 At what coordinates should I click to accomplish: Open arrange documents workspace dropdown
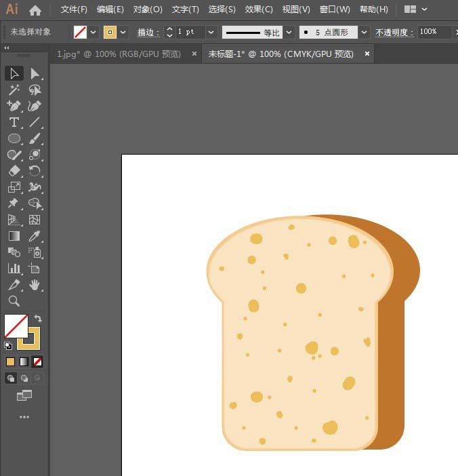tap(415, 9)
